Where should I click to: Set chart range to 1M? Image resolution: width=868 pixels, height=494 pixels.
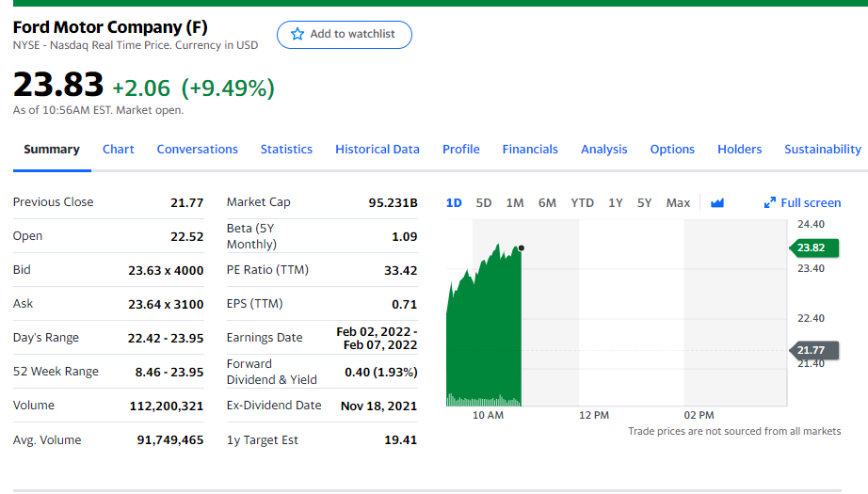[x=515, y=203]
